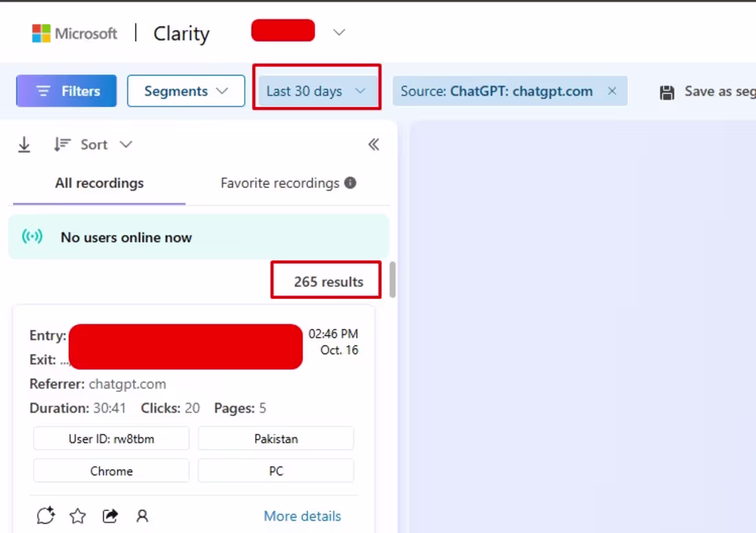Click the filter icon inside the Filters button
Viewport: 756px width, 533px height.
pyautogui.click(x=43, y=90)
